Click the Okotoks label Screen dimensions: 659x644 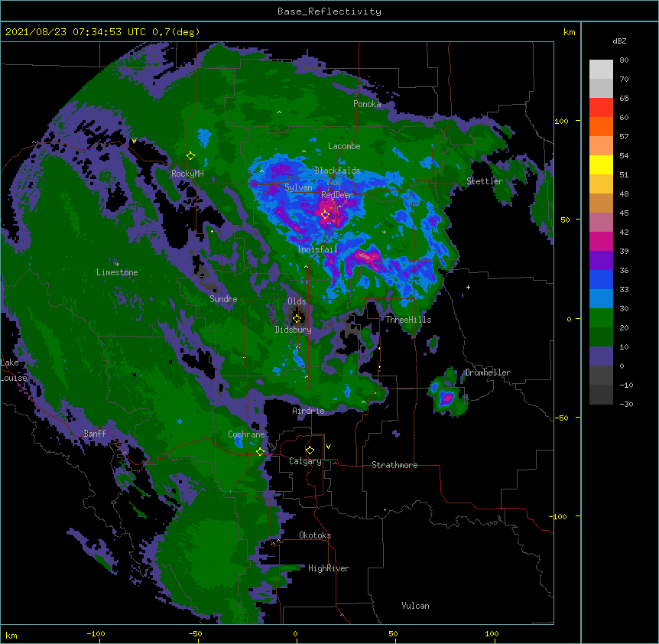[315, 535]
